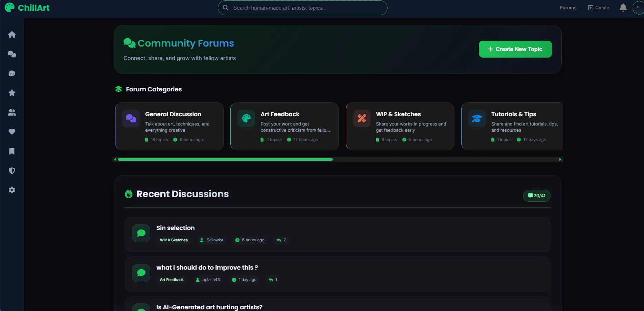Click "18 topics" under General Discussion

click(159, 140)
